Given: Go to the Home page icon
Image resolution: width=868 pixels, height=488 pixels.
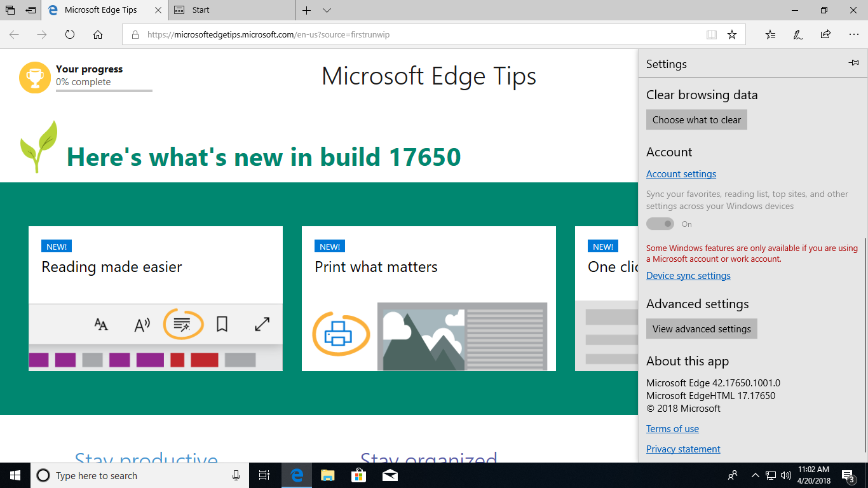Looking at the screenshot, I should tap(98, 34).
